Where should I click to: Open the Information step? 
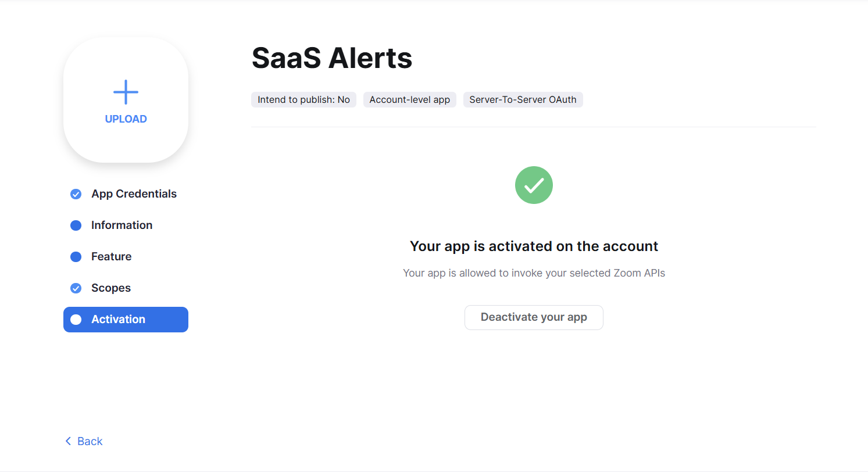[x=126, y=225]
